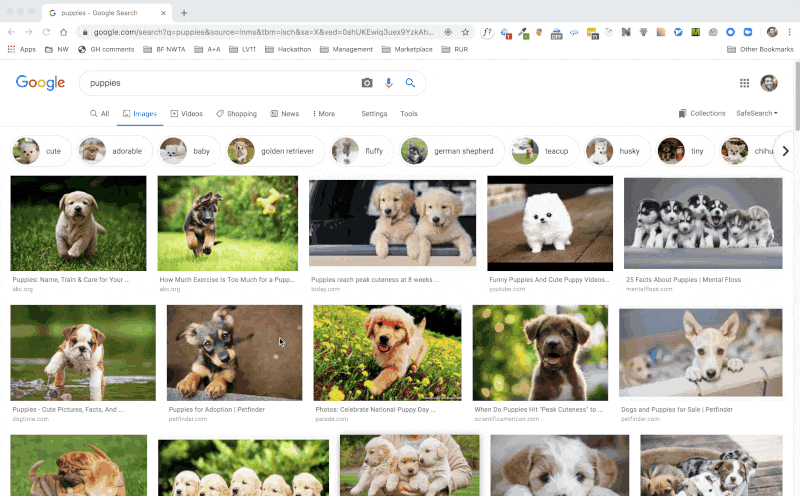Filter by german shepherd chip

(x=452, y=151)
